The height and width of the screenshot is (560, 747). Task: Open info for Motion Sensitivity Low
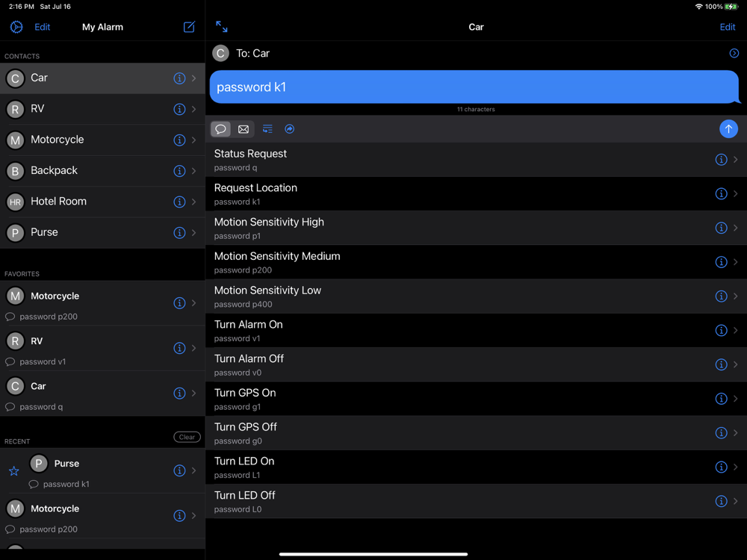point(721,296)
